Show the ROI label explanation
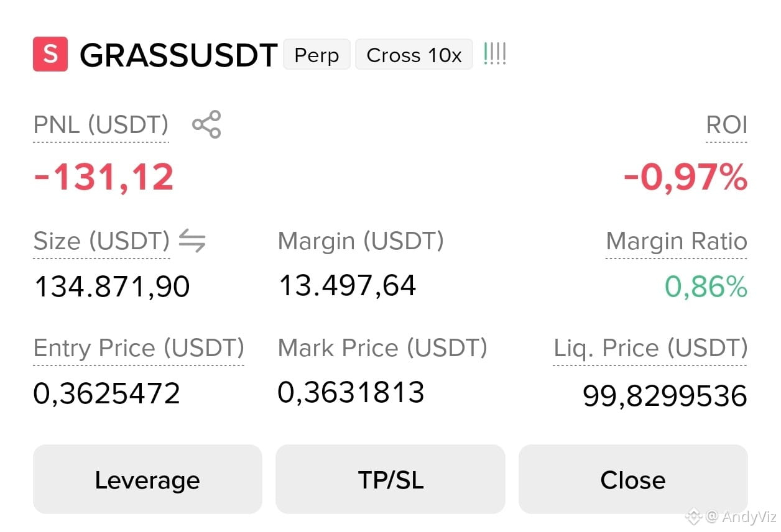 (726, 125)
